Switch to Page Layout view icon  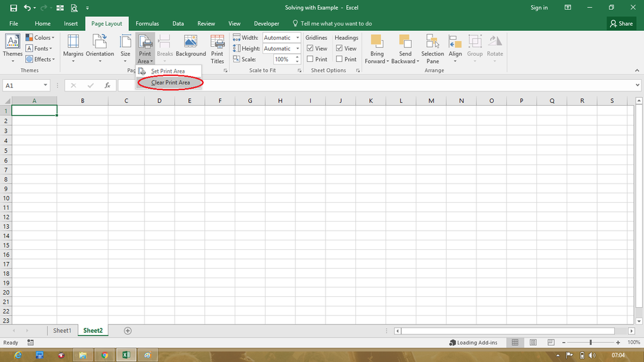(533, 342)
